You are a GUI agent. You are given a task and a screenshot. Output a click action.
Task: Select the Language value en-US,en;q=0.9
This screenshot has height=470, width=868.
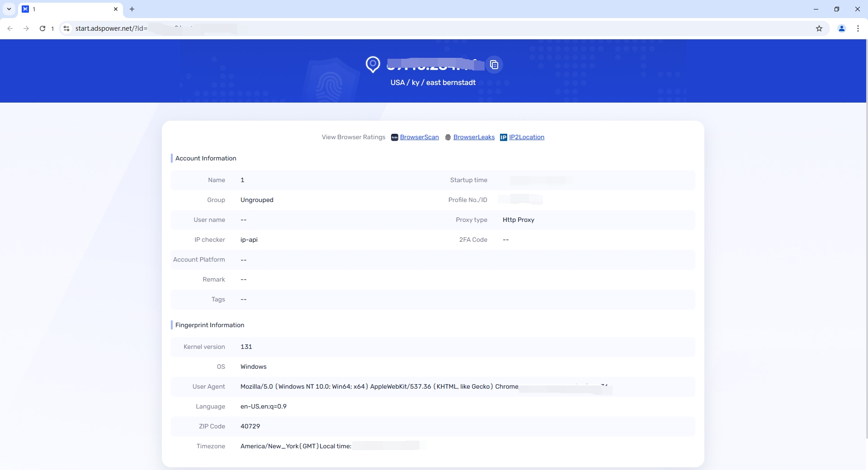[x=264, y=407]
